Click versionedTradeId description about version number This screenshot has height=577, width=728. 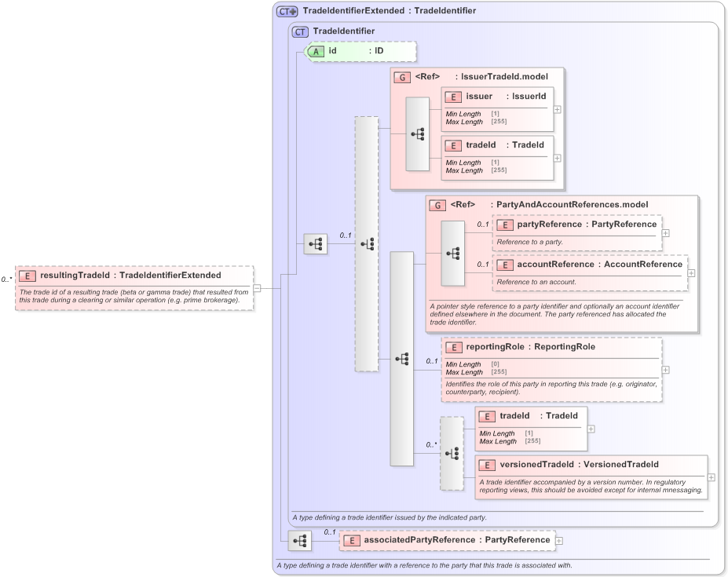pos(591,486)
